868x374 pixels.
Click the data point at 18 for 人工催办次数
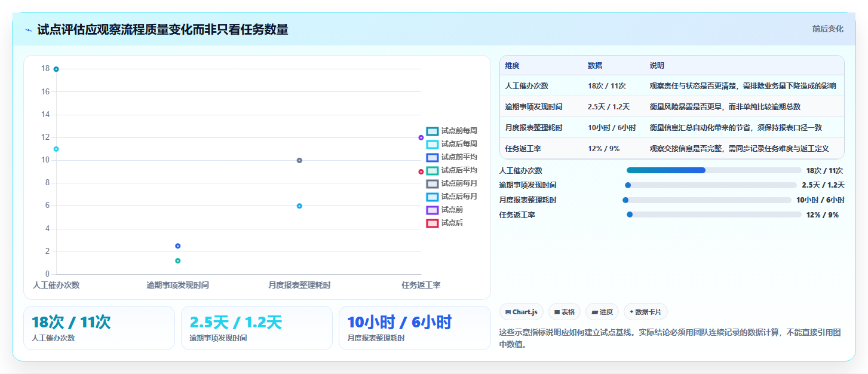(56, 69)
